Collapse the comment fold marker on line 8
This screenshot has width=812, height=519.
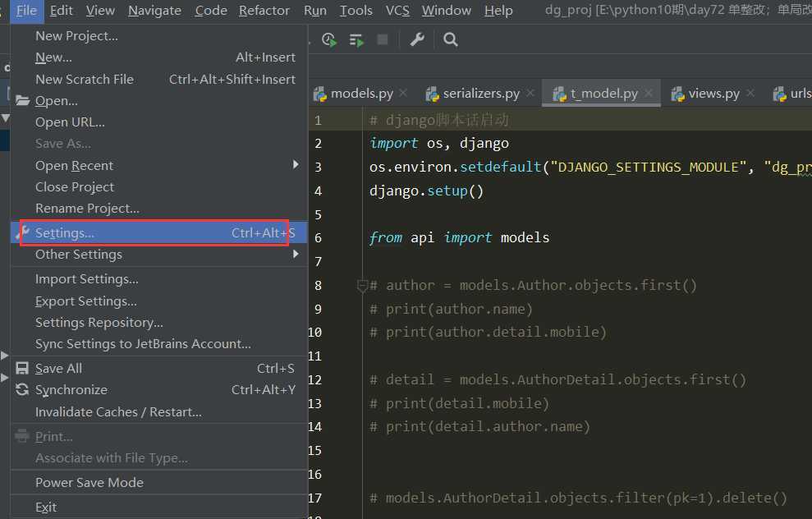(x=363, y=286)
